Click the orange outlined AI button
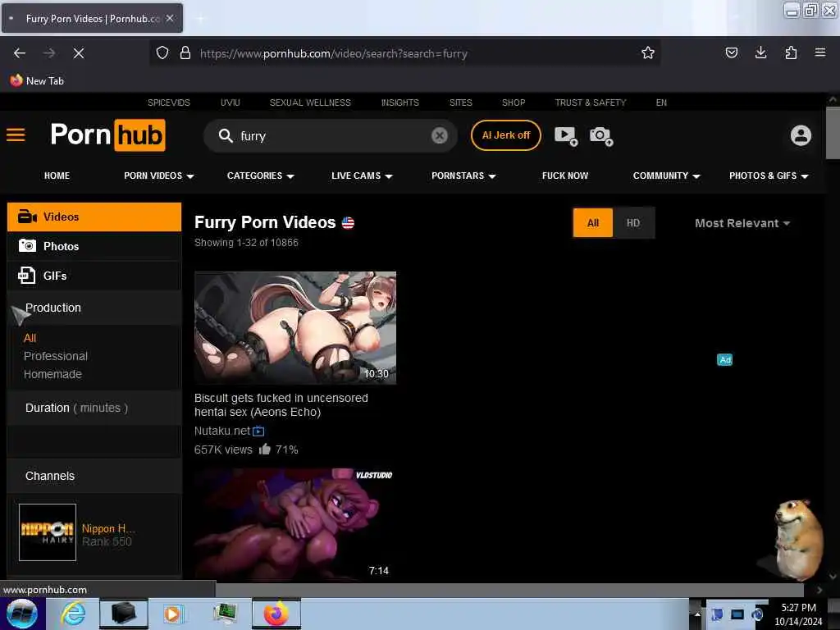This screenshot has width=840, height=630. (x=505, y=135)
